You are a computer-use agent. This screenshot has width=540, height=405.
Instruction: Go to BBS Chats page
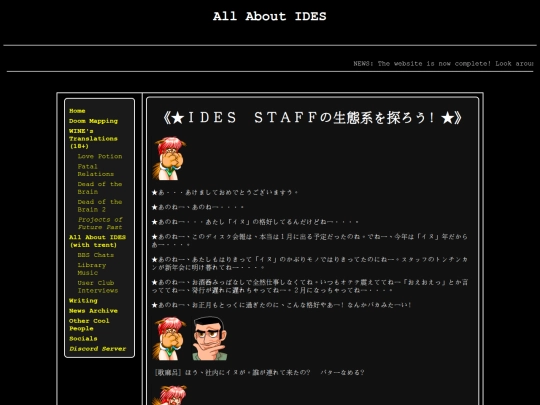(x=96, y=255)
